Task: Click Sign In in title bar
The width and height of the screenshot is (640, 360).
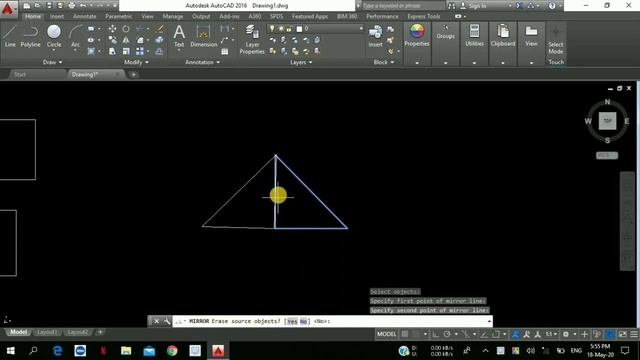Action: 473,6
